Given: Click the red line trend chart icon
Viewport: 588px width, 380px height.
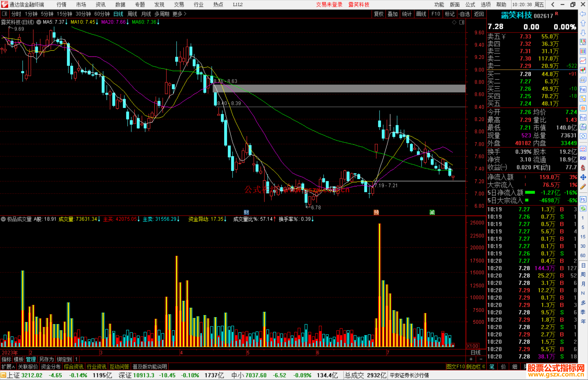Looking at the screenshot, I should [583, 60].
